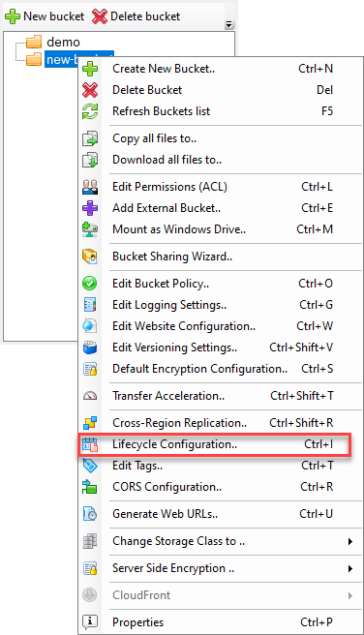Open Default Encryption Configuration..
This screenshot has height=635, width=364.
(221, 369)
